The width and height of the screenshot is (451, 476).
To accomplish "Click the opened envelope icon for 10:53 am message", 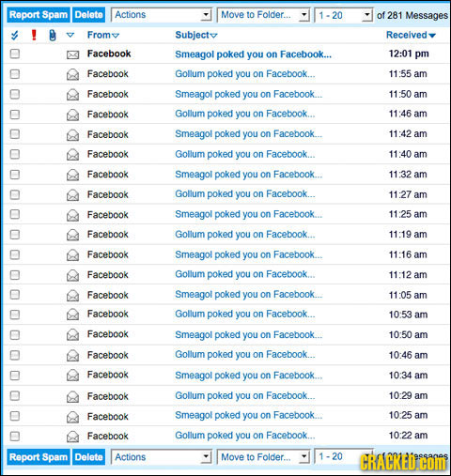I will coord(72,315).
